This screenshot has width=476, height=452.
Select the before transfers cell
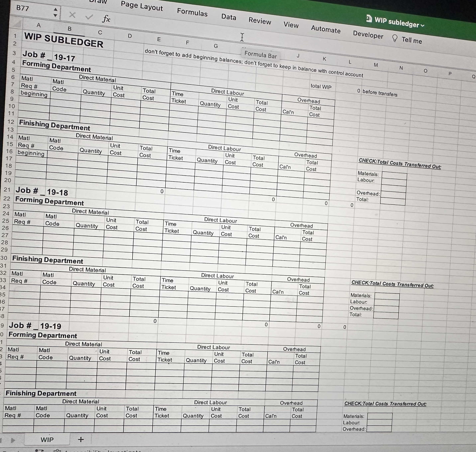point(380,93)
